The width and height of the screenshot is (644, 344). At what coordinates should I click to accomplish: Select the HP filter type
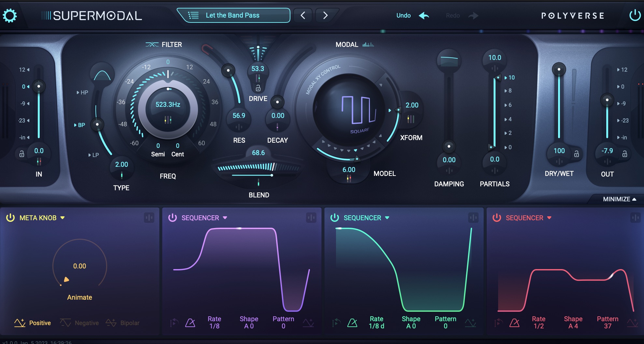coord(83,93)
